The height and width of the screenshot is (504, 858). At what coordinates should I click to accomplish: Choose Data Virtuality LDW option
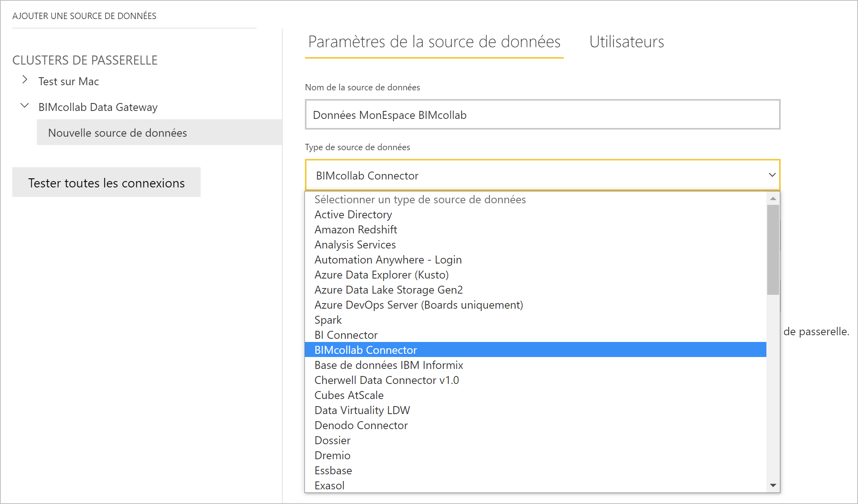535,410
